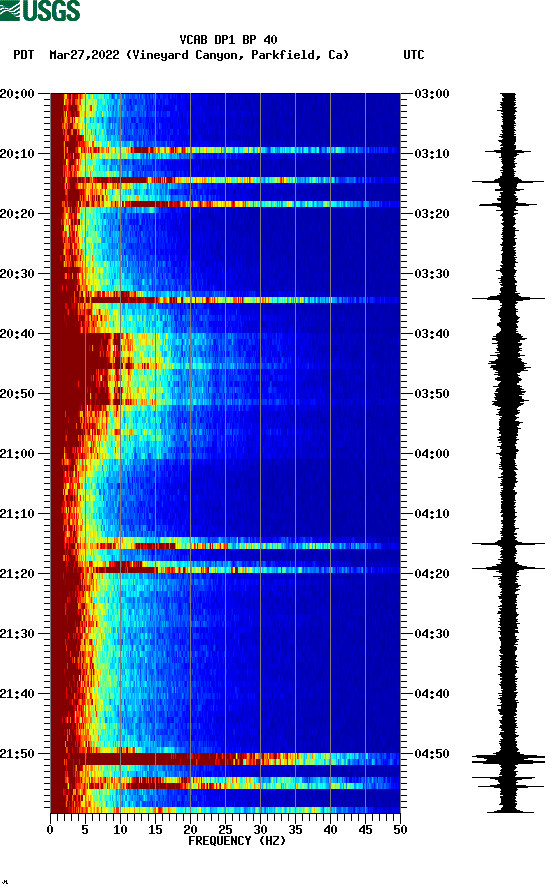Click the date text 'Mar27,2022'
552x893 pixels.
84,55
